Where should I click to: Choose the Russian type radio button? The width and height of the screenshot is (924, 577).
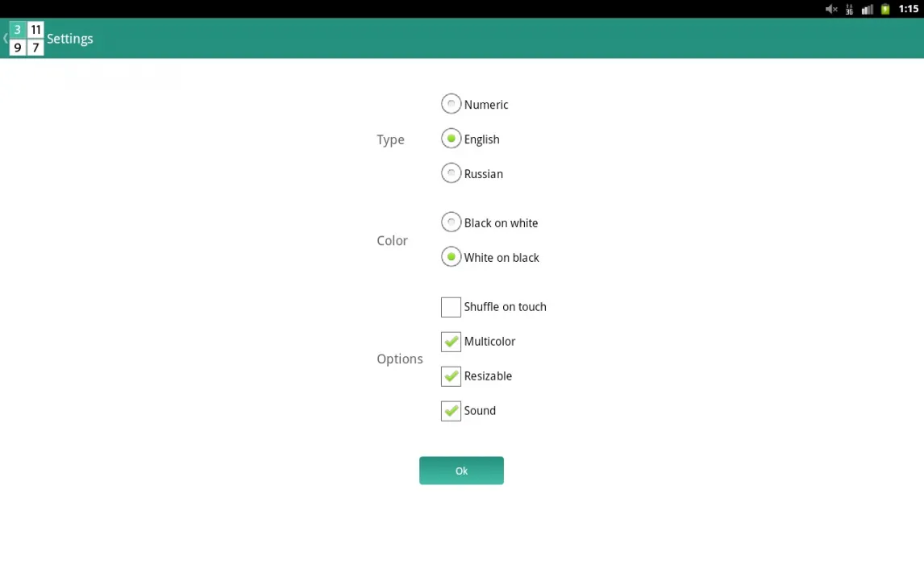click(451, 174)
